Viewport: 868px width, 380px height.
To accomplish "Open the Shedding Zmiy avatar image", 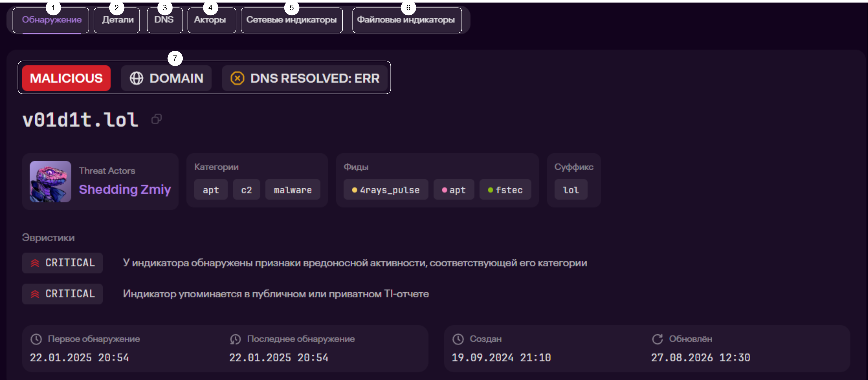I will [x=50, y=181].
